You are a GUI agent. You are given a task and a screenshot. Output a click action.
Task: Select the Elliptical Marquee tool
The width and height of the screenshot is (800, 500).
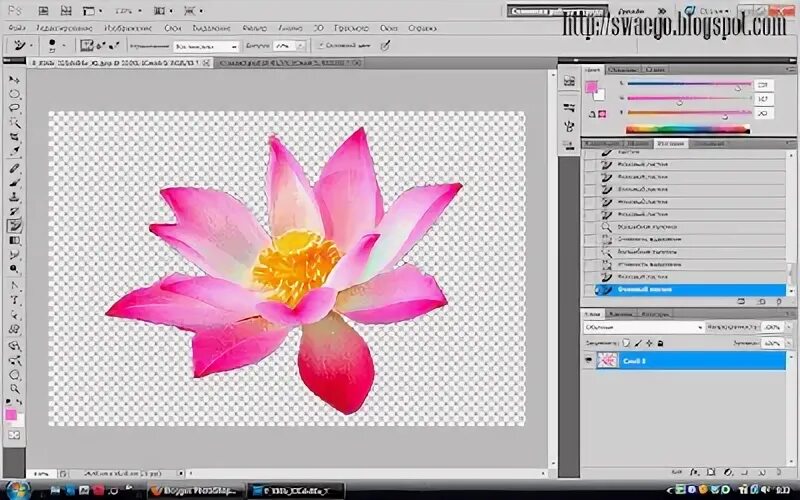[x=14, y=94]
